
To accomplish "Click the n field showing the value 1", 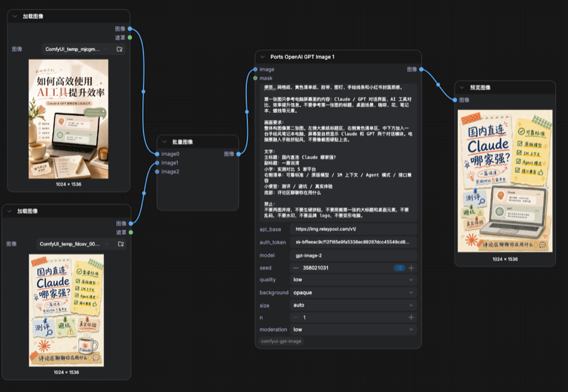I will (353, 318).
